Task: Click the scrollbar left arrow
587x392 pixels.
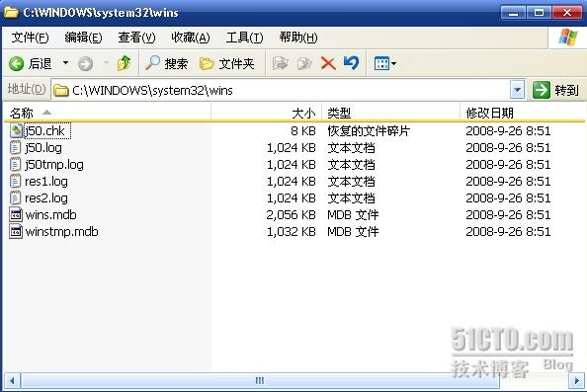Action: pos(12,381)
